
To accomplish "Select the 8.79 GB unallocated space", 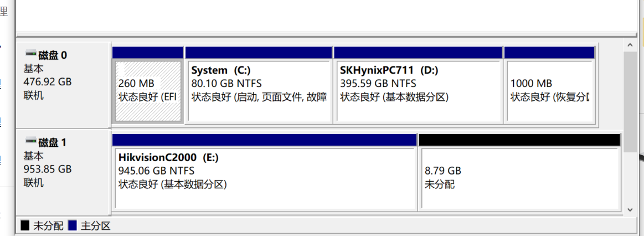I will click(519, 178).
